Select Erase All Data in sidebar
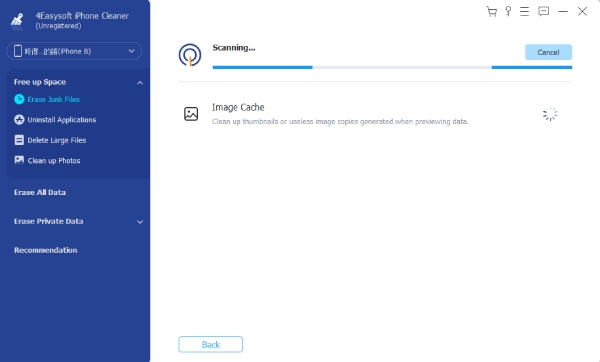The width and height of the screenshot is (600, 362). (x=40, y=192)
